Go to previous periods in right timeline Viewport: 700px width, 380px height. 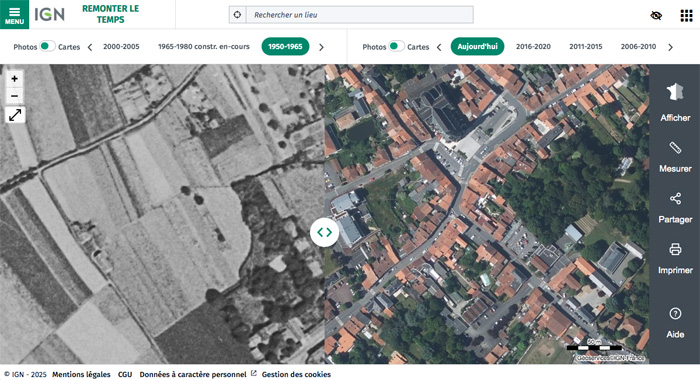coord(439,47)
